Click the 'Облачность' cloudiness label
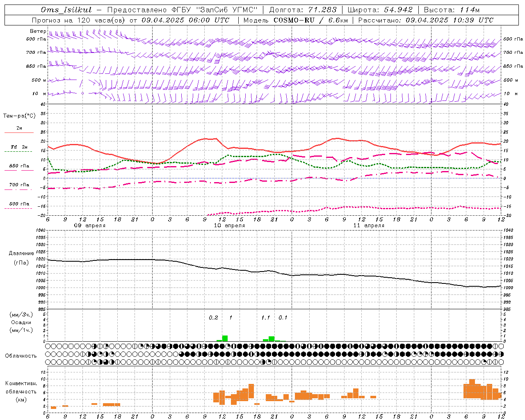This screenshot has height=420, width=525. [x=21, y=356]
